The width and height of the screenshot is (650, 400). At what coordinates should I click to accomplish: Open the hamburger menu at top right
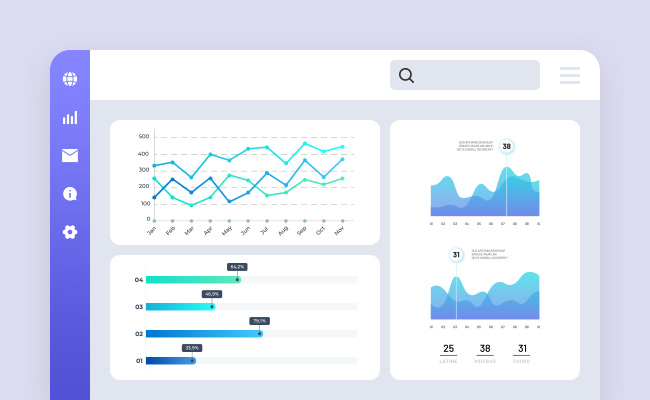(570, 75)
